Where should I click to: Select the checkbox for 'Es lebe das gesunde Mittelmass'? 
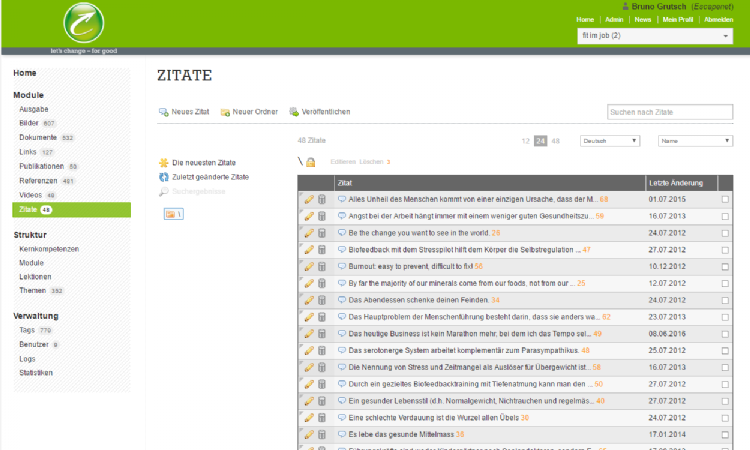[x=725, y=435]
